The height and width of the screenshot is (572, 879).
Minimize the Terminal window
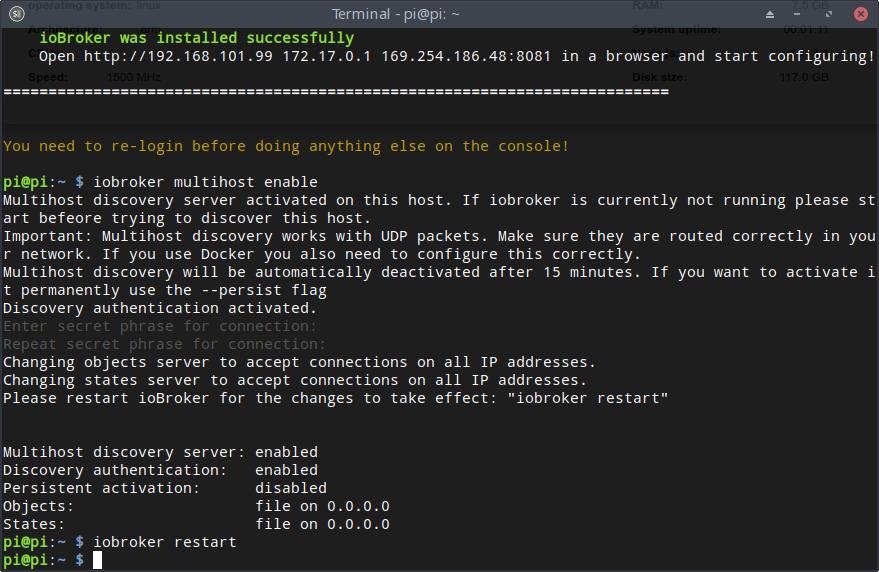point(797,14)
